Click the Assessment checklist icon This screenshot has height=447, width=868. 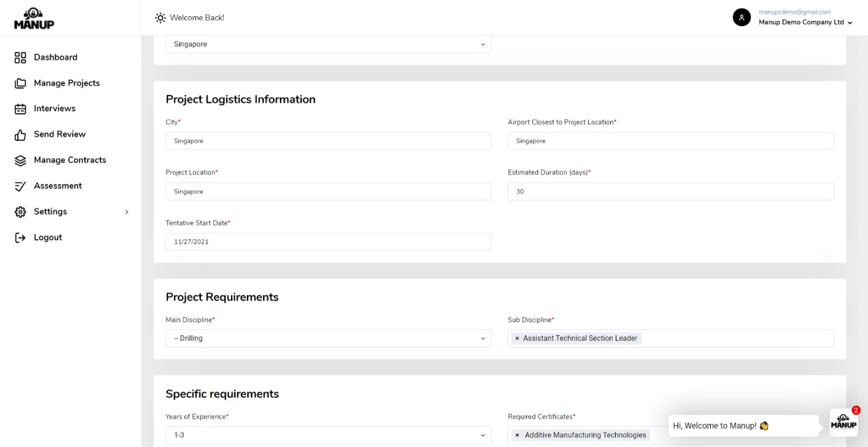[x=20, y=186]
